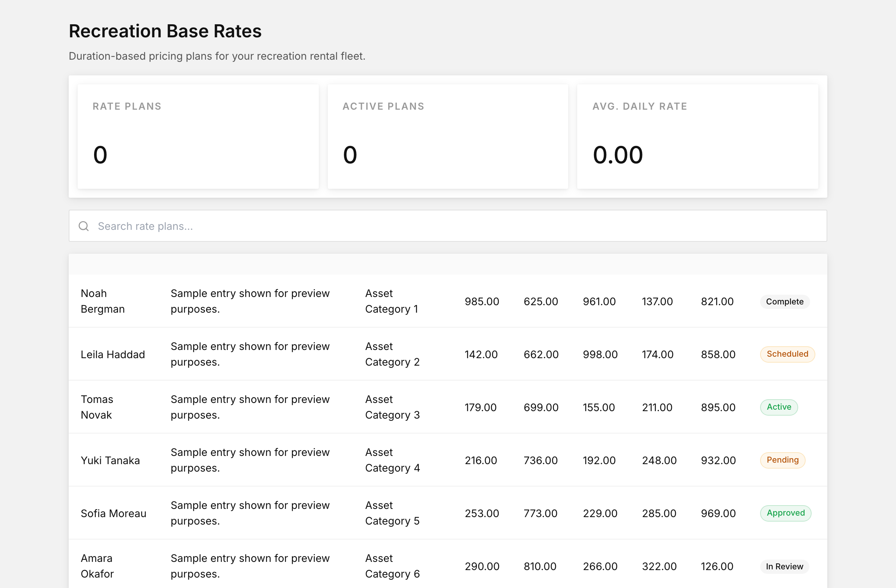
Task: Click Asset Category 4 cell
Action: (x=392, y=460)
